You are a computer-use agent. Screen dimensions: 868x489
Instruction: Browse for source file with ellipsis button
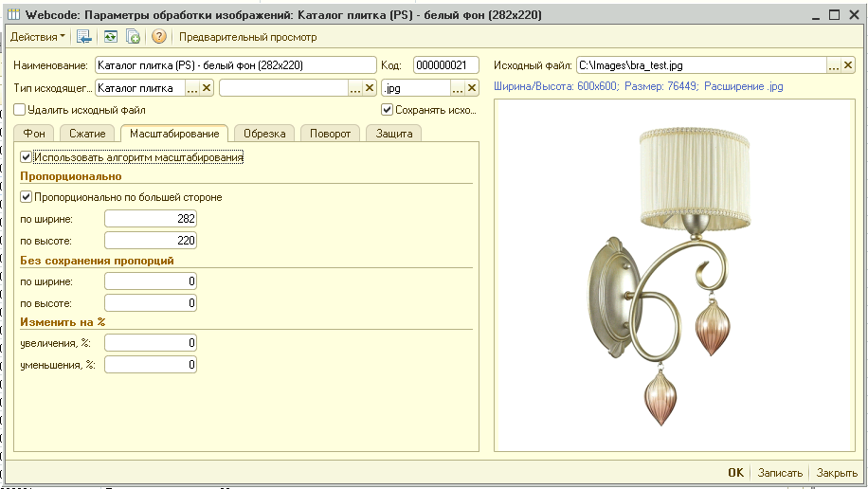[834, 65]
